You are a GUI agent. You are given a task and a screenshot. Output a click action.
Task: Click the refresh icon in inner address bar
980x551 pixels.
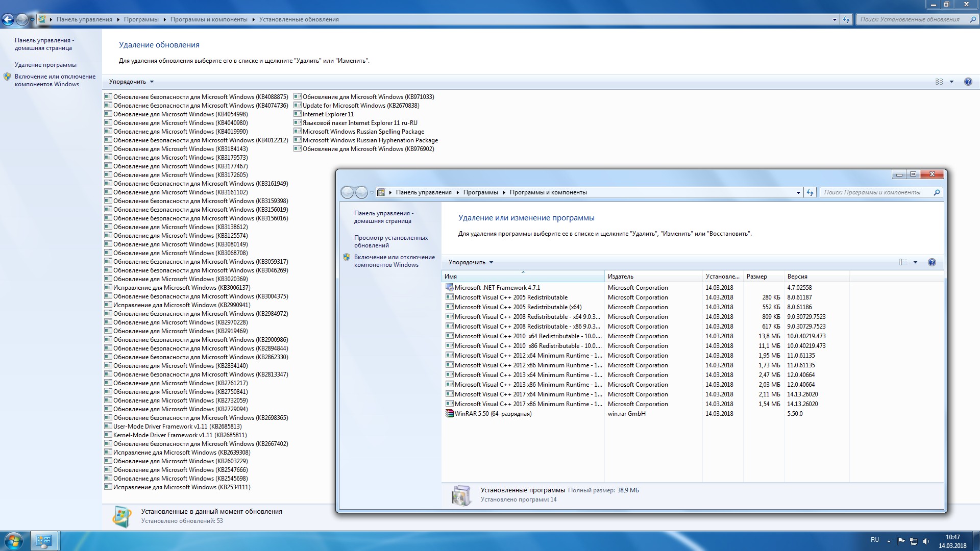click(810, 192)
